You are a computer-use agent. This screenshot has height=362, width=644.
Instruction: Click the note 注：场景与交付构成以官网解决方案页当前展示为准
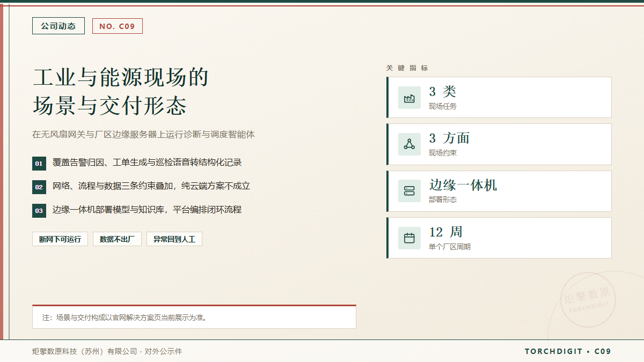tap(125, 317)
